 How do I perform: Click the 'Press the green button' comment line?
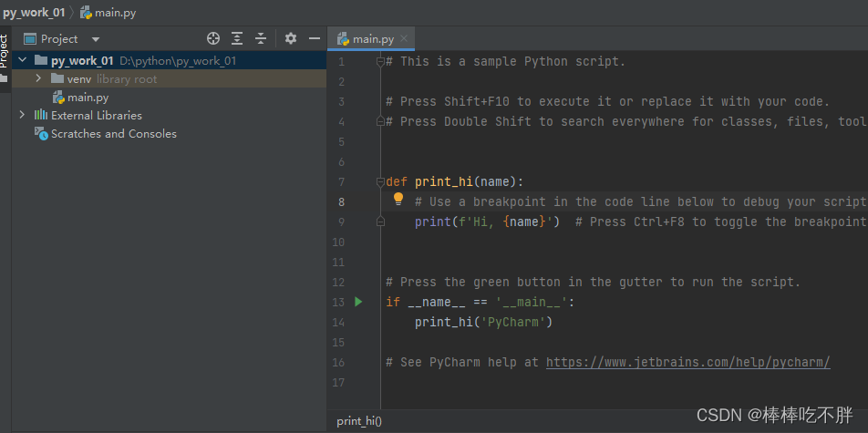[x=593, y=283]
